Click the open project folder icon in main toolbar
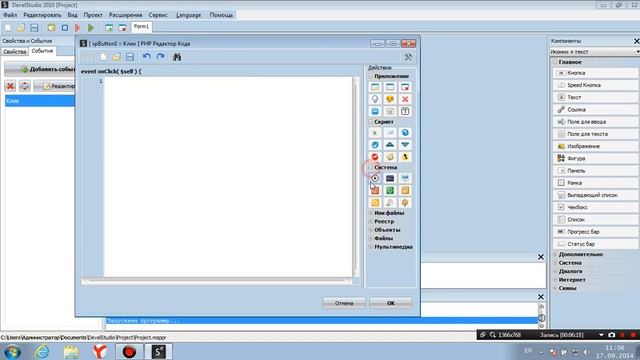 click(x=21, y=28)
